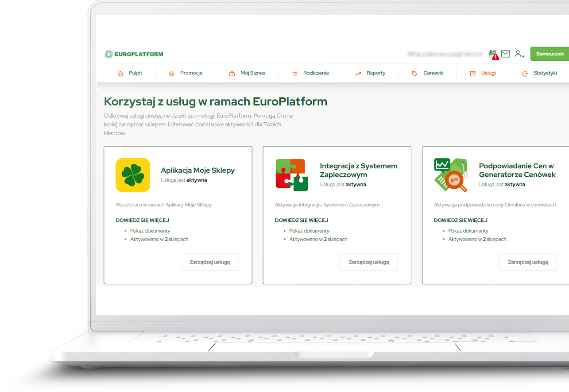The image size is (569, 392).
Task: Open messages via the envelope icon
Action: click(x=505, y=54)
